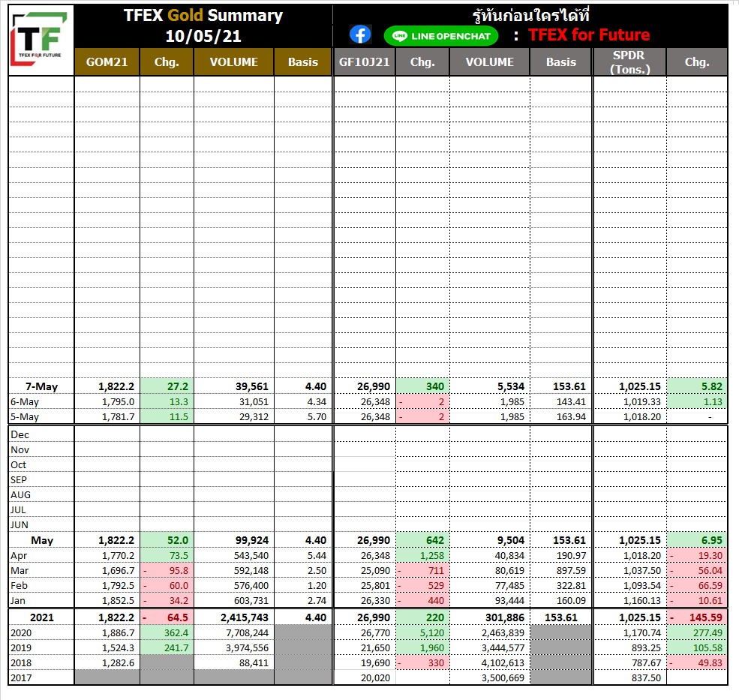739x700 pixels.
Task: Select the Nov month row label
Action: (x=20, y=449)
